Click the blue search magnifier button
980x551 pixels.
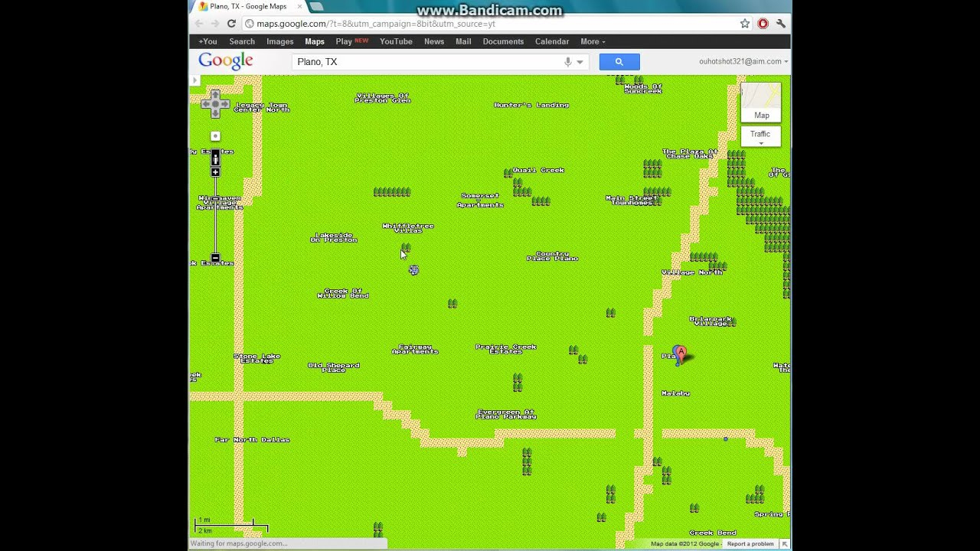(x=619, y=62)
